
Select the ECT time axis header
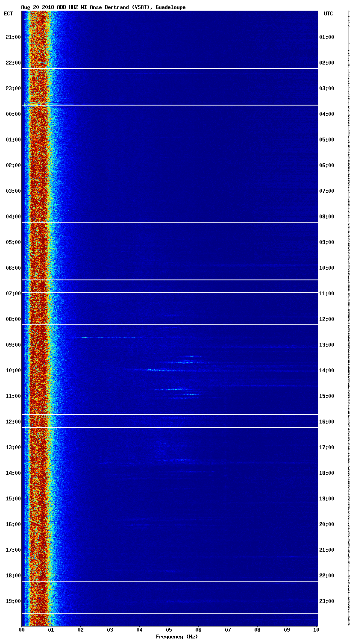9,14
